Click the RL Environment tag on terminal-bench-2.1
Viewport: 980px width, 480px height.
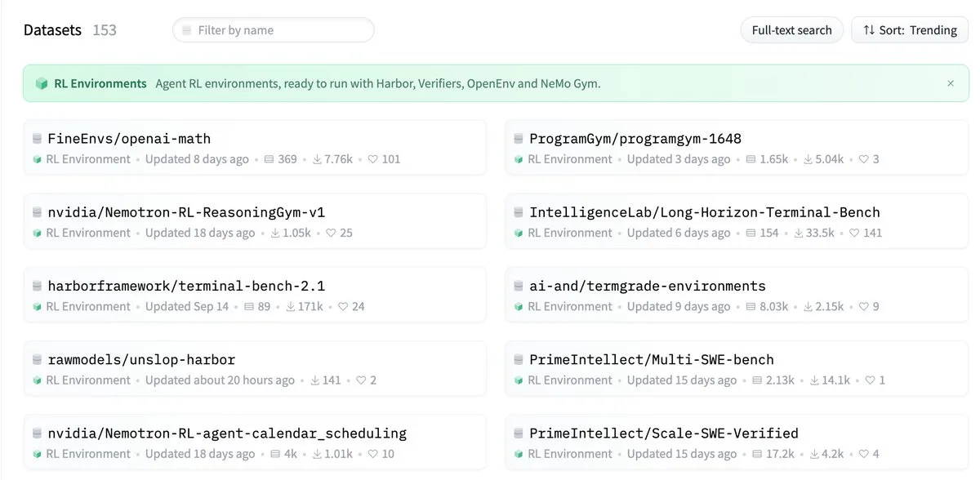click(x=82, y=307)
